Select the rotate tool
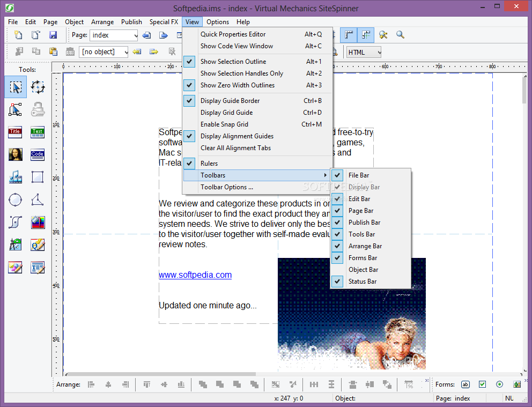Viewport: 532px width, 407px height. click(38, 87)
